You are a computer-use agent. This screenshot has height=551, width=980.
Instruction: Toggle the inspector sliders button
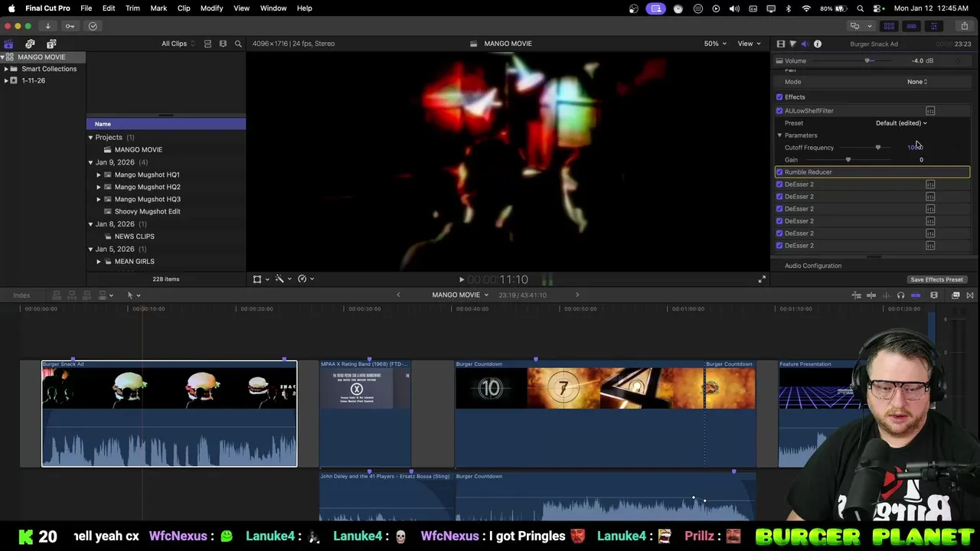click(x=933, y=26)
